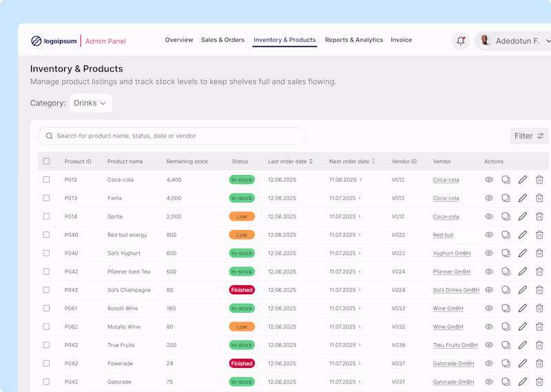This screenshot has height=392, width=551.
Task: Open the Pfanner GmBH vendor link
Action: [x=452, y=271]
